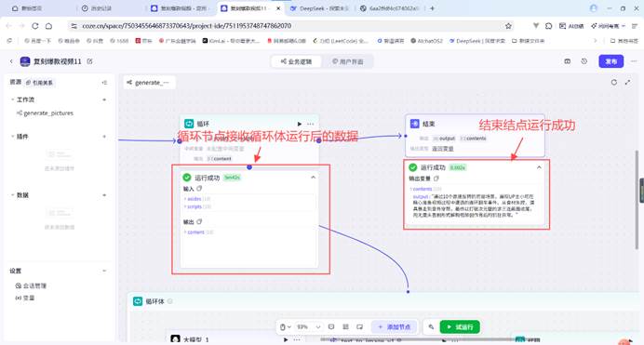The image size is (644, 345).
Task: Run the 循环 node with its play icon
Action: coord(300,124)
